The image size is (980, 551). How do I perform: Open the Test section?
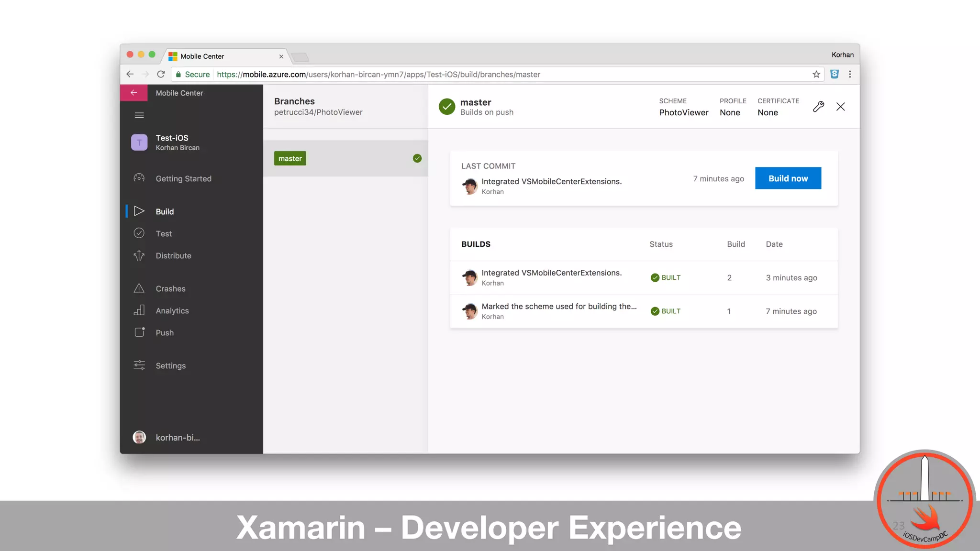point(164,233)
